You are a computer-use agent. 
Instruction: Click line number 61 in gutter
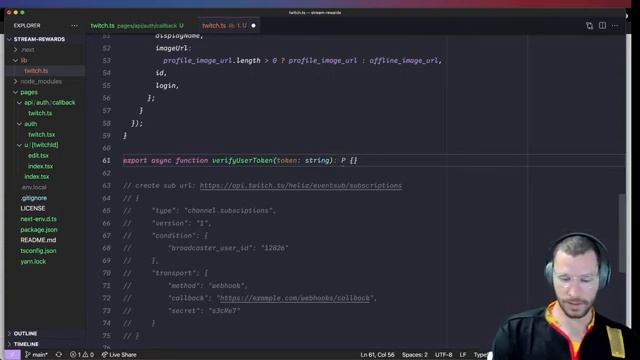106,160
